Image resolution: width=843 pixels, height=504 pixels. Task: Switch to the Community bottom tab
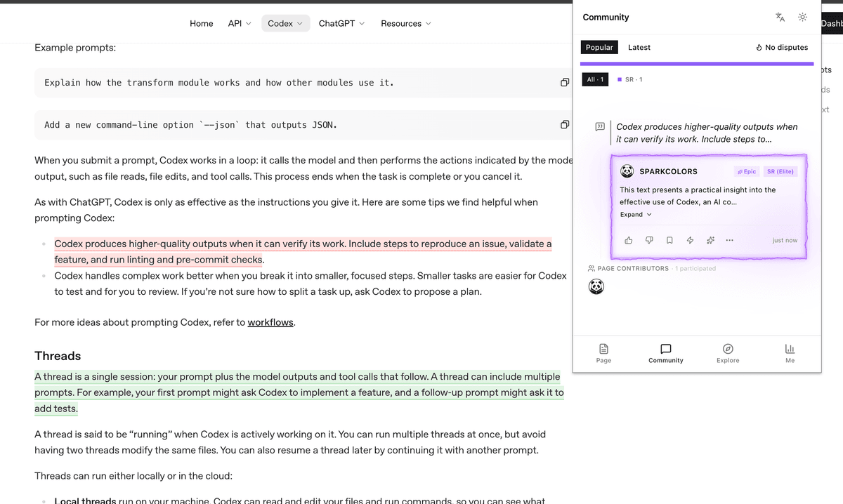pos(666,353)
